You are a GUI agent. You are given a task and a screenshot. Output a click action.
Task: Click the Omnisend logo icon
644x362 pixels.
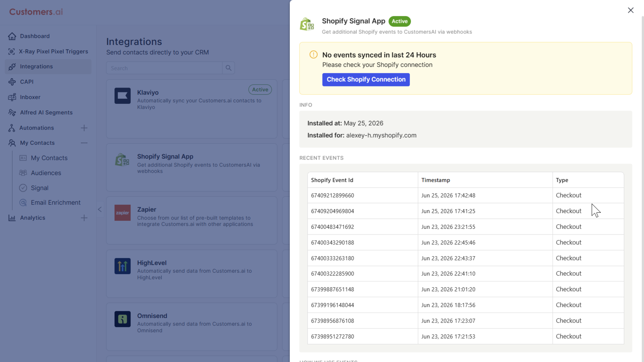click(122, 319)
